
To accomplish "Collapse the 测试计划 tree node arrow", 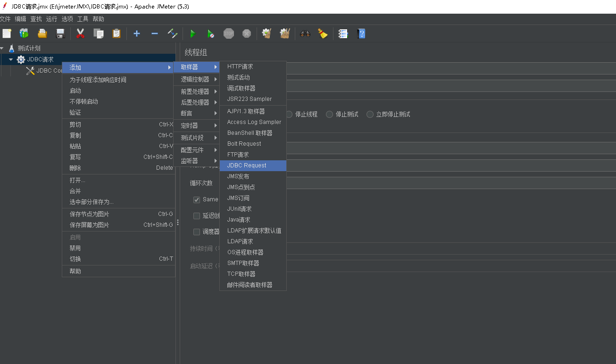I will pos(2,48).
